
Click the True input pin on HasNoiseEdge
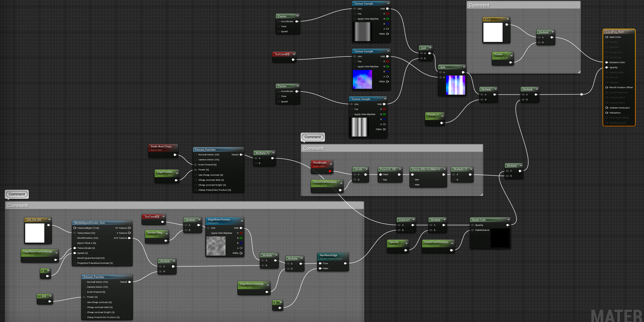pyautogui.click(x=320, y=263)
